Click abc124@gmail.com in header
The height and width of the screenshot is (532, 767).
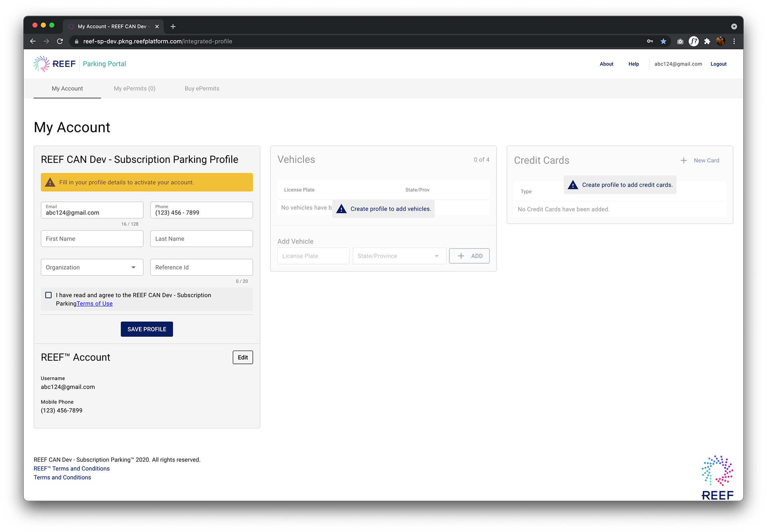(678, 64)
